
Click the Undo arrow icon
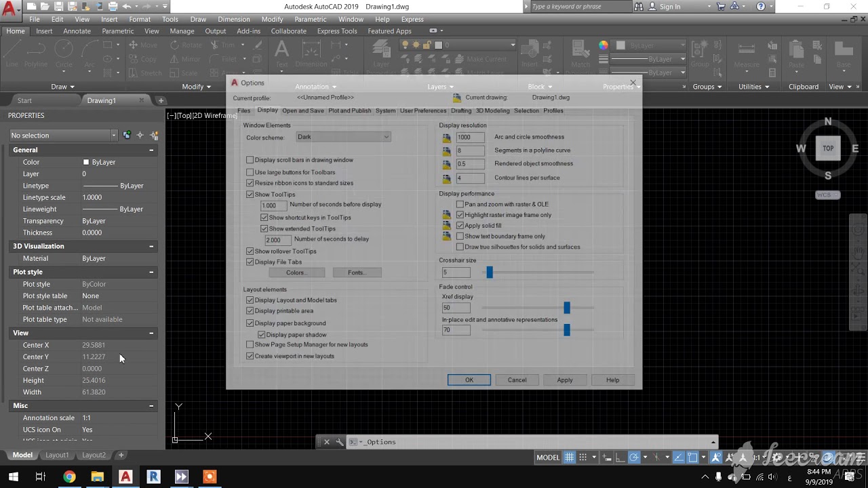pos(127,6)
